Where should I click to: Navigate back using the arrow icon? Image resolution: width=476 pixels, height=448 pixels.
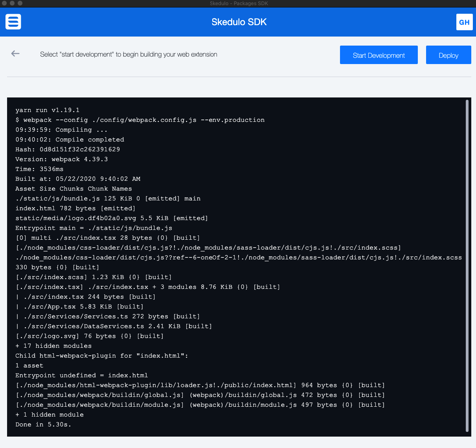(15, 54)
